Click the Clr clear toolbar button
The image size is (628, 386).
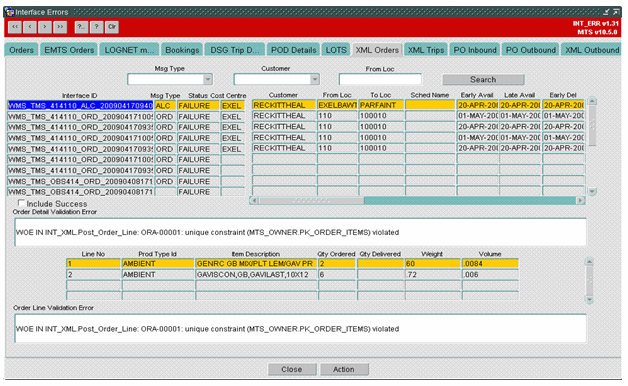tap(112, 27)
